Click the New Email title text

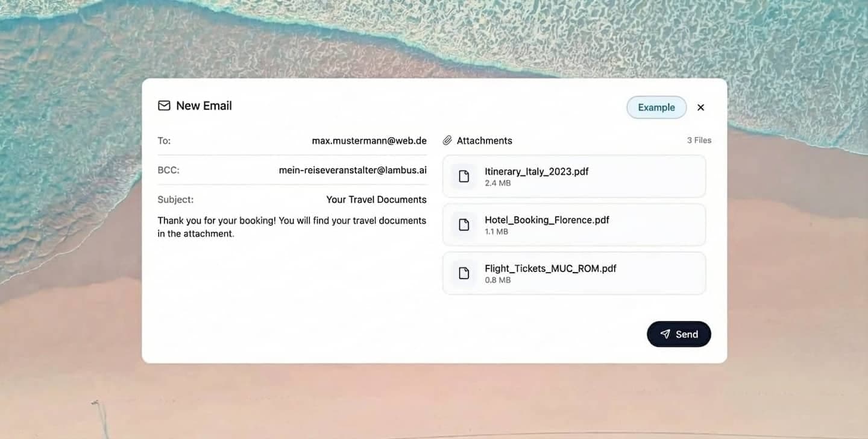tap(204, 106)
